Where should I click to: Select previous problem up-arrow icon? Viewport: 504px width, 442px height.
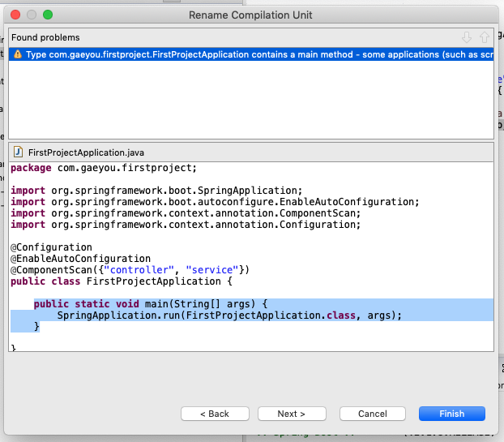tap(484, 37)
